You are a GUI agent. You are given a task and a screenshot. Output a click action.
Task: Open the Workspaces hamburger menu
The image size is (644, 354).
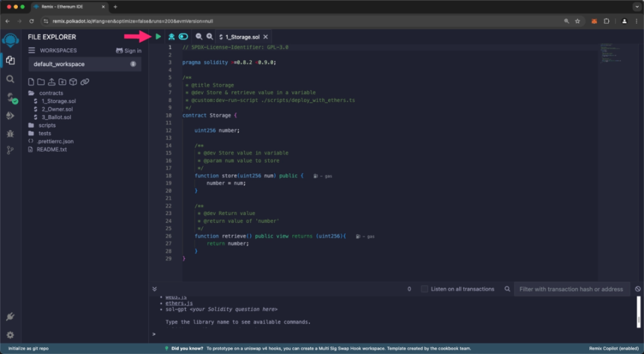coord(31,50)
